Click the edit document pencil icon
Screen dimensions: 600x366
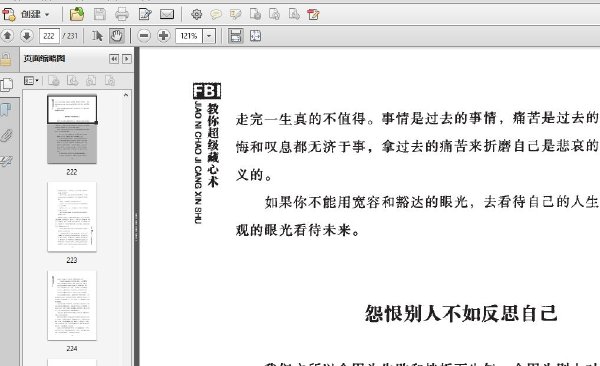tap(145, 15)
